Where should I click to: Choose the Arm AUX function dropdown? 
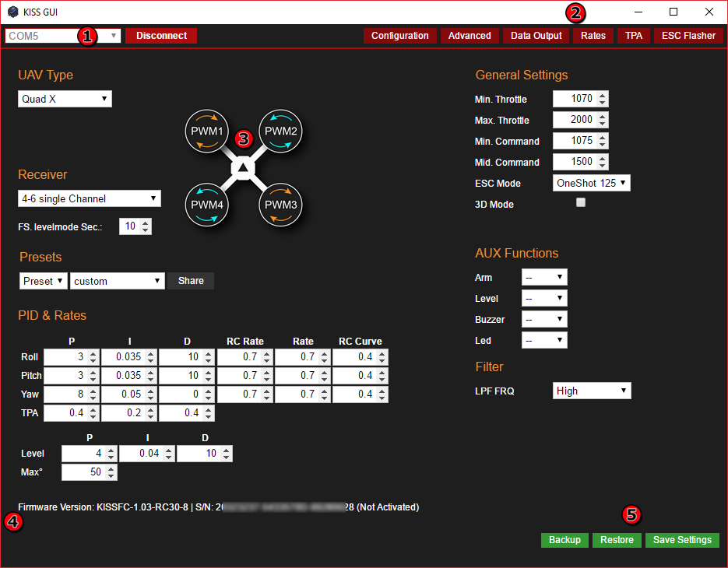pyautogui.click(x=543, y=278)
